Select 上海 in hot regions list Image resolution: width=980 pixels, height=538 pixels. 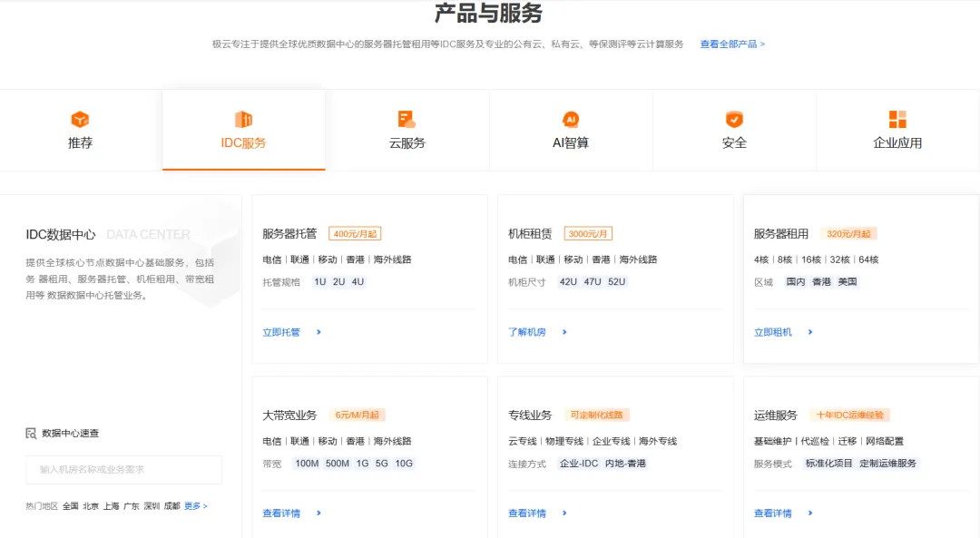pyautogui.click(x=111, y=506)
